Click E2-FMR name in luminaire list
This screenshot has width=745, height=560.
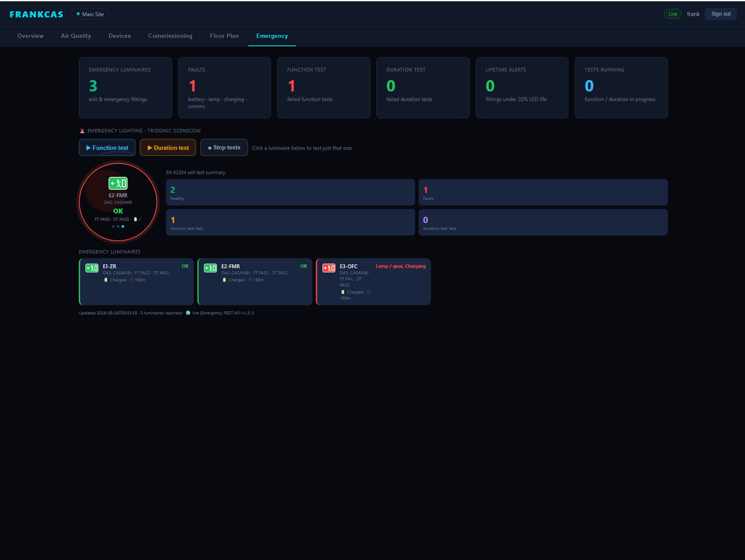(230, 266)
